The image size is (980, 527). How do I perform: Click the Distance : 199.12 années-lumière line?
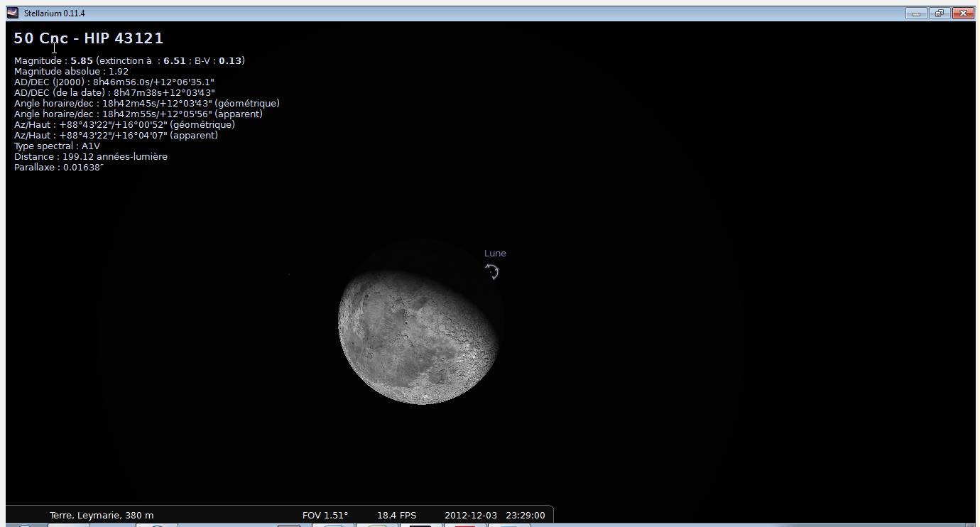coord(91,157)
